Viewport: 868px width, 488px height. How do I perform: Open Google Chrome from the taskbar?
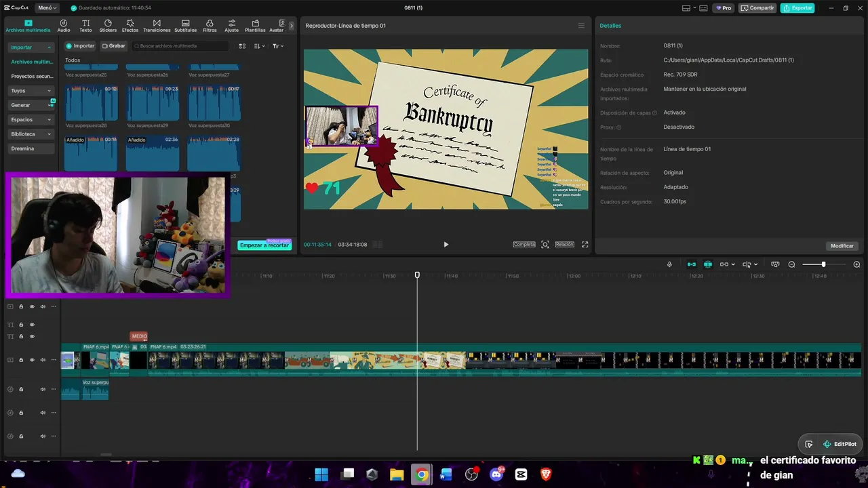pyautogui.click(x=421, y=474)
